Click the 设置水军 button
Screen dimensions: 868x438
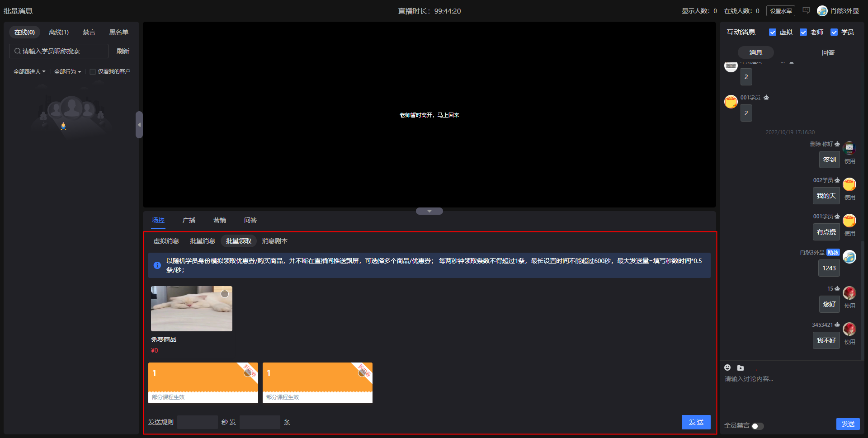coord(781,10)
